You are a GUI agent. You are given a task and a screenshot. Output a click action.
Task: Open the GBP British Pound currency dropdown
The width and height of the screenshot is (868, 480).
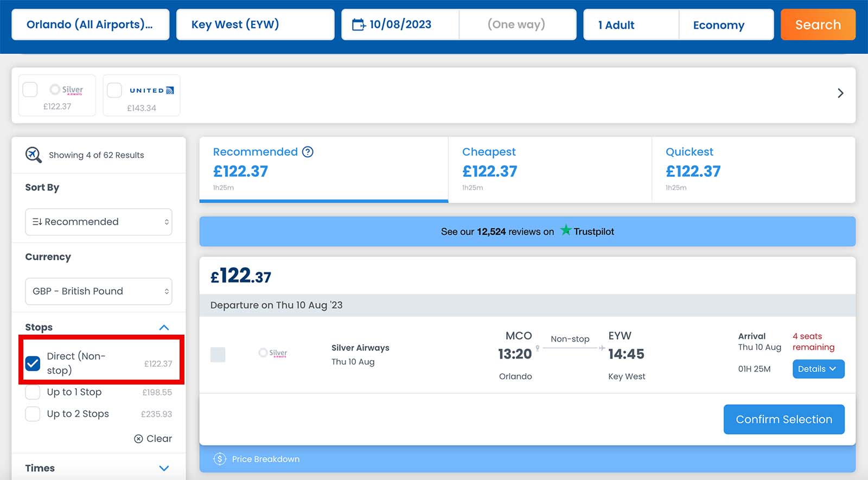(x=99, y=291)
